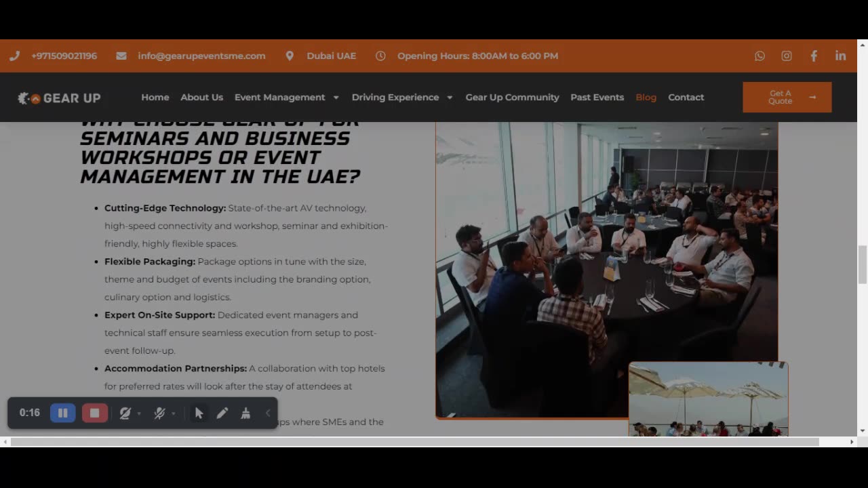Expand the Event Management dropdown arrow
The width and height of the screenshot is (868, 488).
coord(336,98)
